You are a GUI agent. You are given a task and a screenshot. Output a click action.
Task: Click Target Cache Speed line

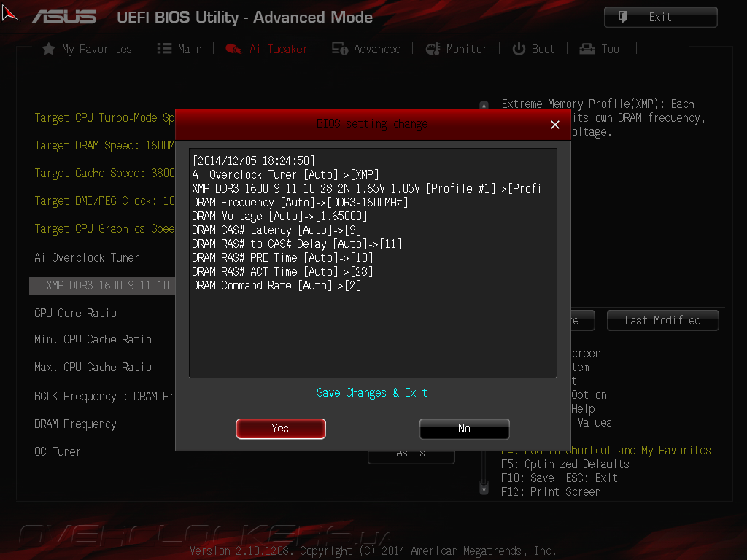click(105, 173)
